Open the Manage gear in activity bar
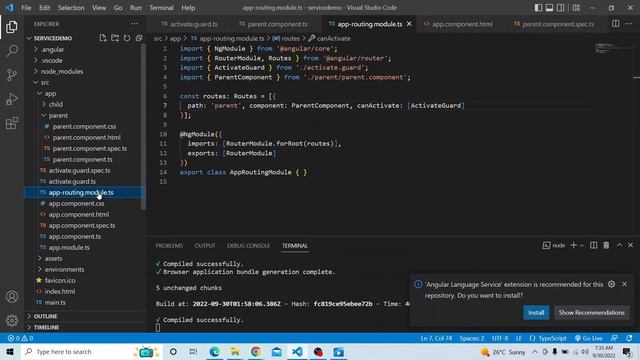640x360 pixels. (x=12, y=320)
